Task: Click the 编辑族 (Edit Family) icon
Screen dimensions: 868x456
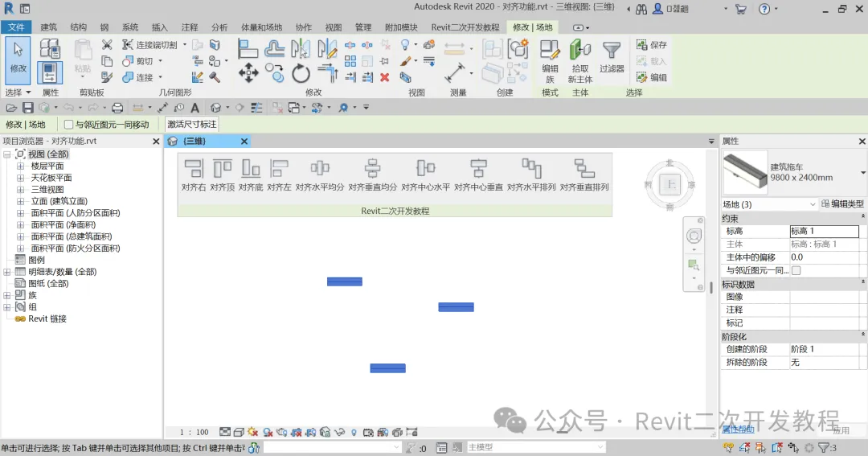Action: pyautogui.click(x=550, y=61)
